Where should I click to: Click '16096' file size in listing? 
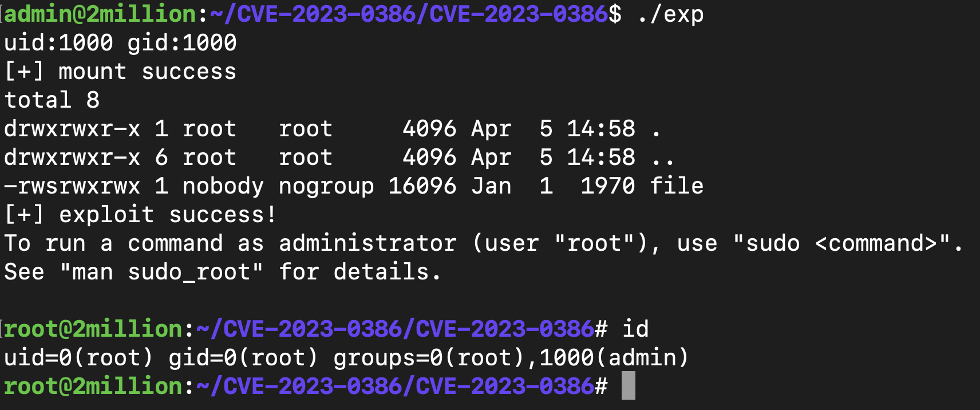tap(422, 186)
